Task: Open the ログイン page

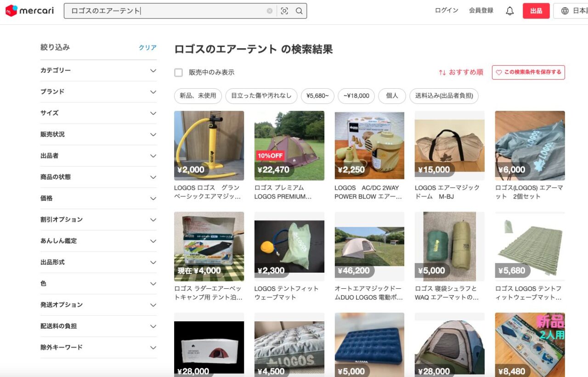Action: pyautogui.click(x=446, y=11)
